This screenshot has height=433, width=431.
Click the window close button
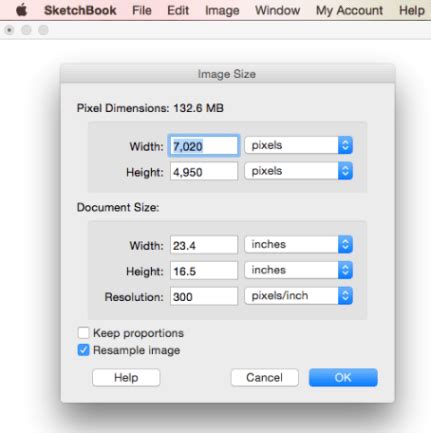[9, 30]
